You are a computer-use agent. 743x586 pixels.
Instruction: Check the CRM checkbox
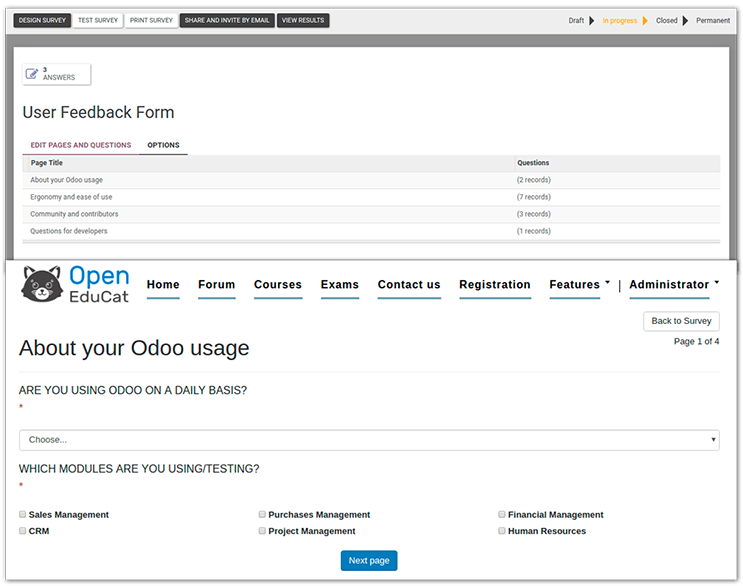pyautogui.click(x=22, y=531)
